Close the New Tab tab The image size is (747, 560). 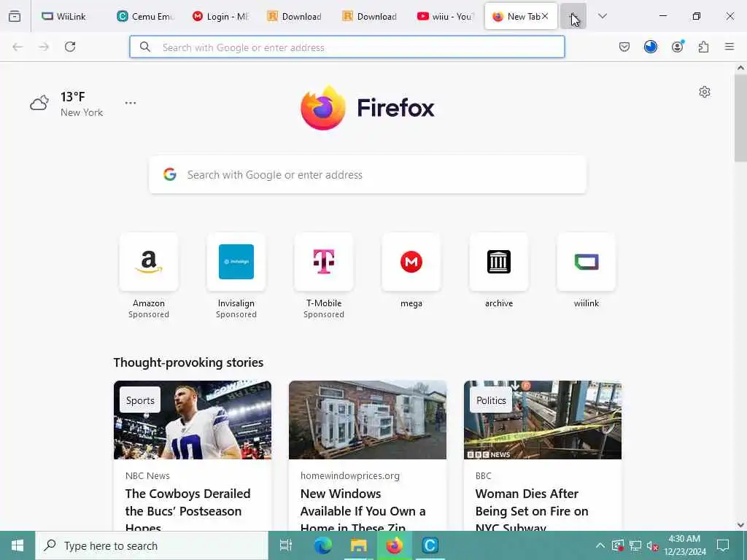click(545, 16)
